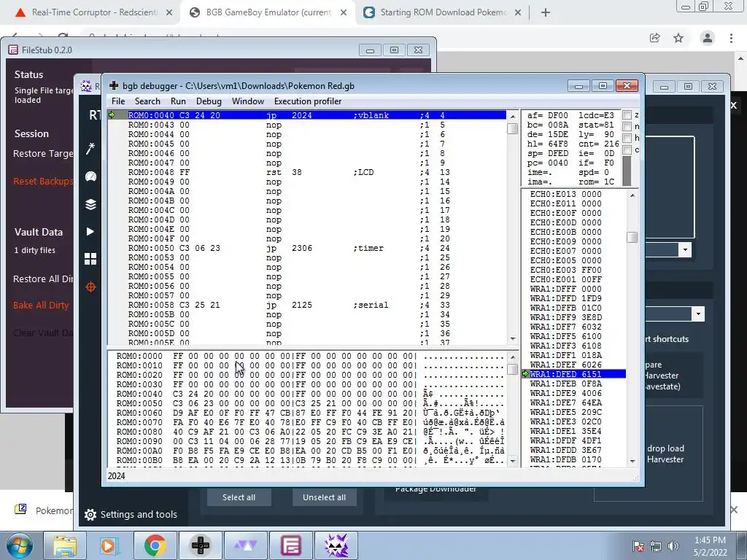Open the Search menu in bgb debugger
The height and width of the screenshot is (560, 747).
tap(147, 101)
